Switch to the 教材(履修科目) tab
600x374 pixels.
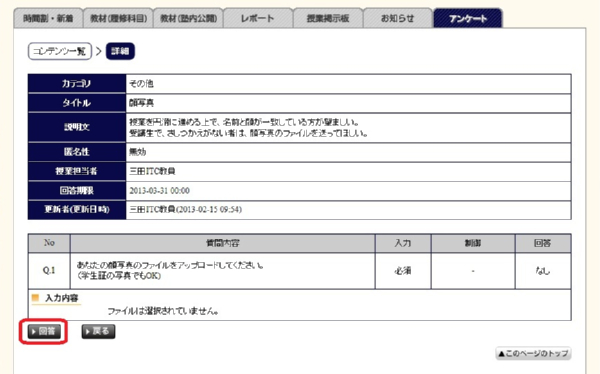pos(118,18)
